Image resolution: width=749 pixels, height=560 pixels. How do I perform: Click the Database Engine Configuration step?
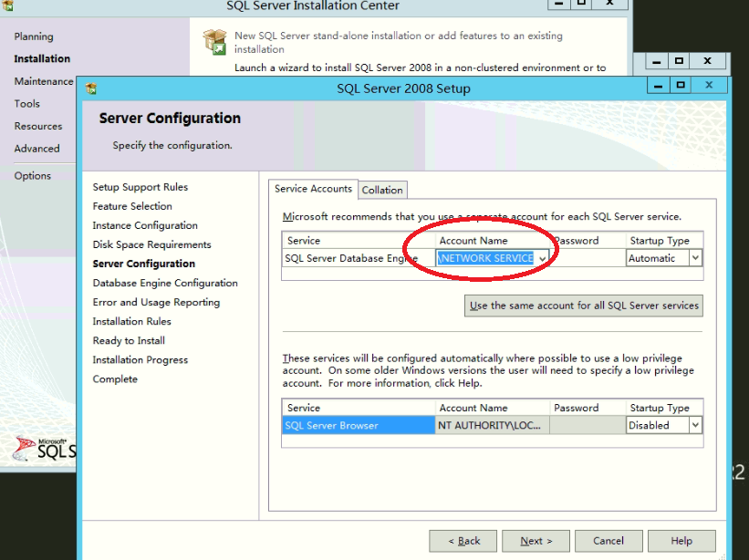[165, 283]
